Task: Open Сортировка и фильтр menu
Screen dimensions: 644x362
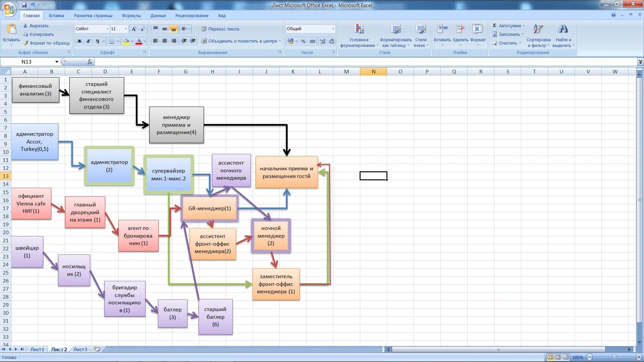Action: (538, 36)
